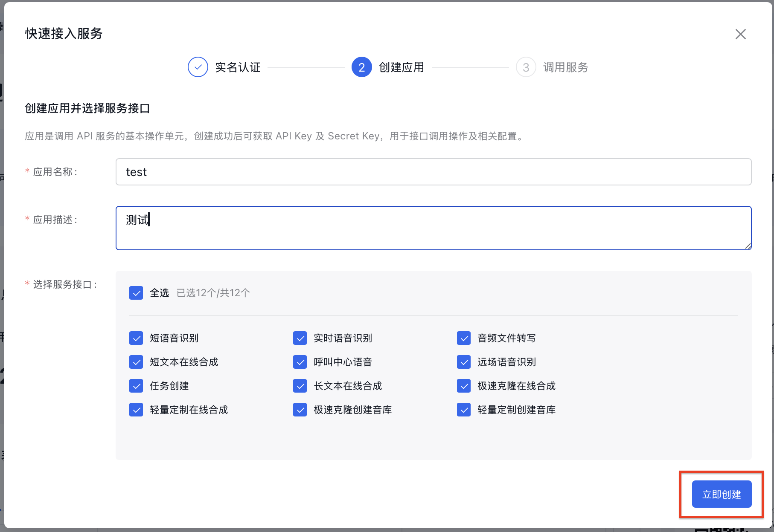Close the 快速接入服务 dialog
Screen dimensions: 774x532
tap(741, 34)
